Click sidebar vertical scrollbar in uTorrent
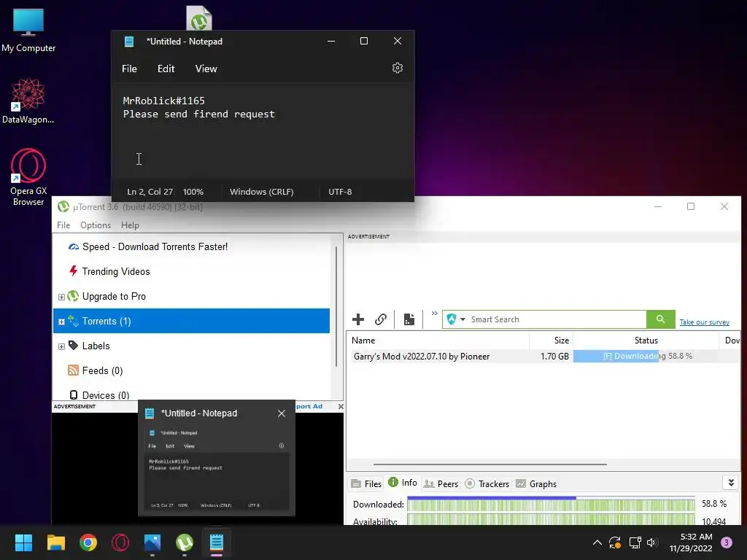 336,306
